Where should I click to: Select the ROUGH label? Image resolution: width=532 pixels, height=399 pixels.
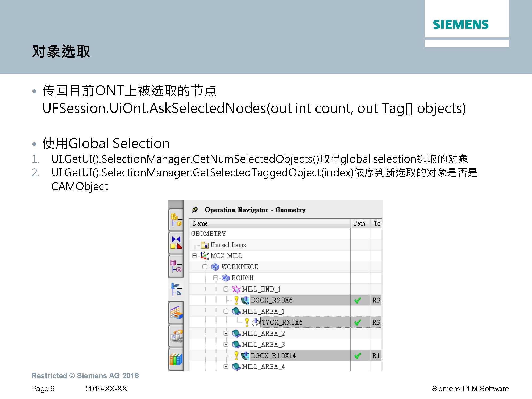(x=243, y=278)
